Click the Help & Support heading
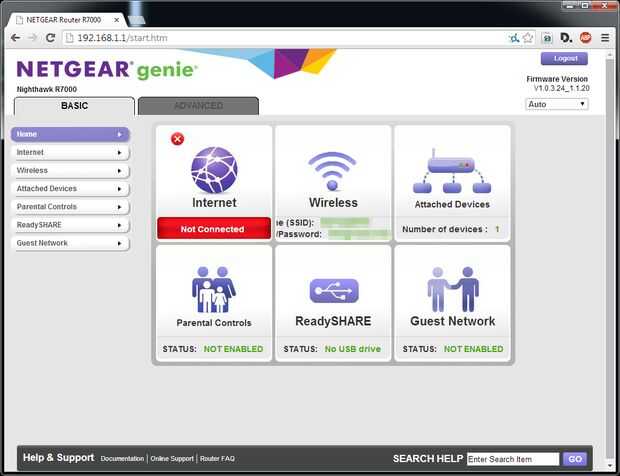This screenshot has width=620, height=476. pos(59,457)
